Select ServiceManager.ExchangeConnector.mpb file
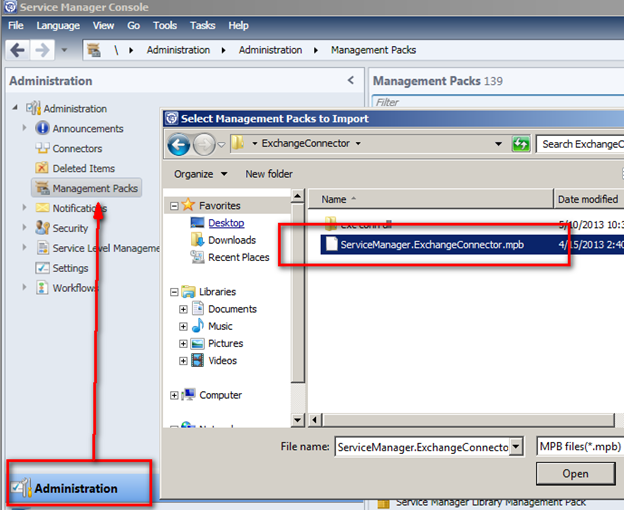This screenshot has height=510, width=624. click(x=472, y=244)
